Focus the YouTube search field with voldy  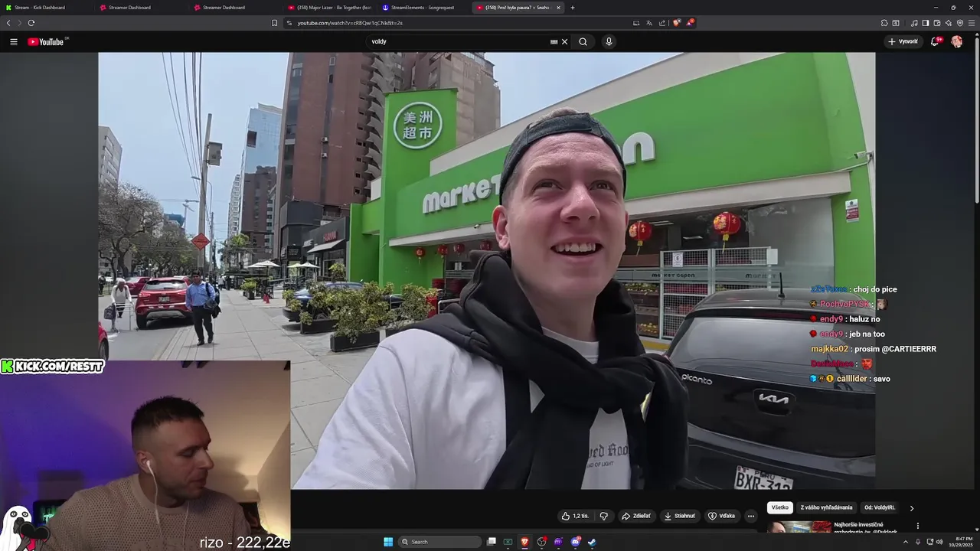click(x=458, y=42)
